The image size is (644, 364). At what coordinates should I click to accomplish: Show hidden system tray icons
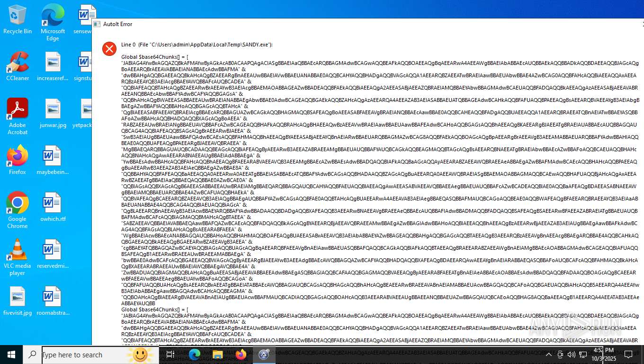point(549,355)
